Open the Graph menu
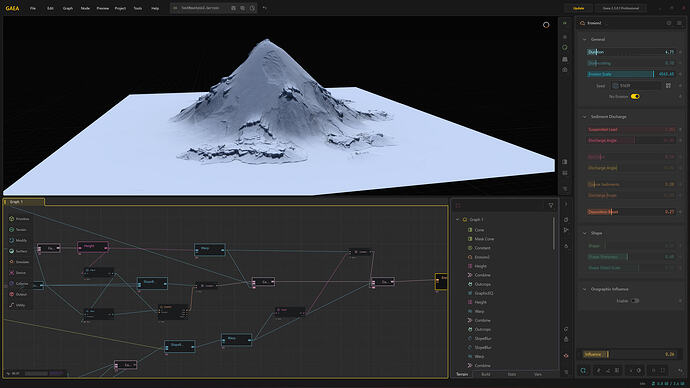Image resolution: width=690 pixels, height=388 pixels. point(67,8)
